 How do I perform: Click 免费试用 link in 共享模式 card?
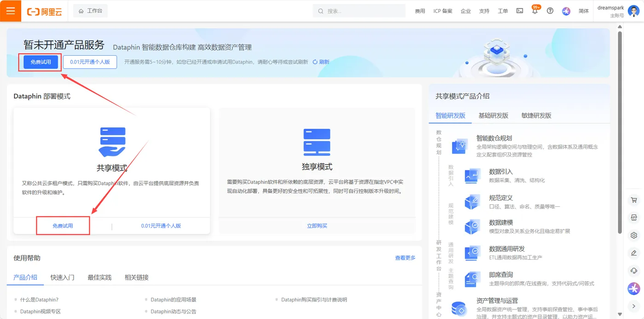[63, 226]
